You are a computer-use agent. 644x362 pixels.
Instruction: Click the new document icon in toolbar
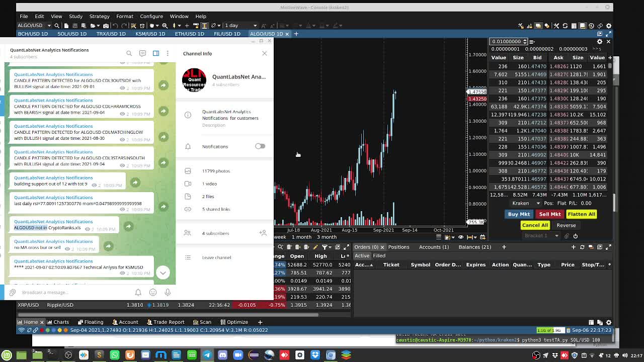coord(66,26)
